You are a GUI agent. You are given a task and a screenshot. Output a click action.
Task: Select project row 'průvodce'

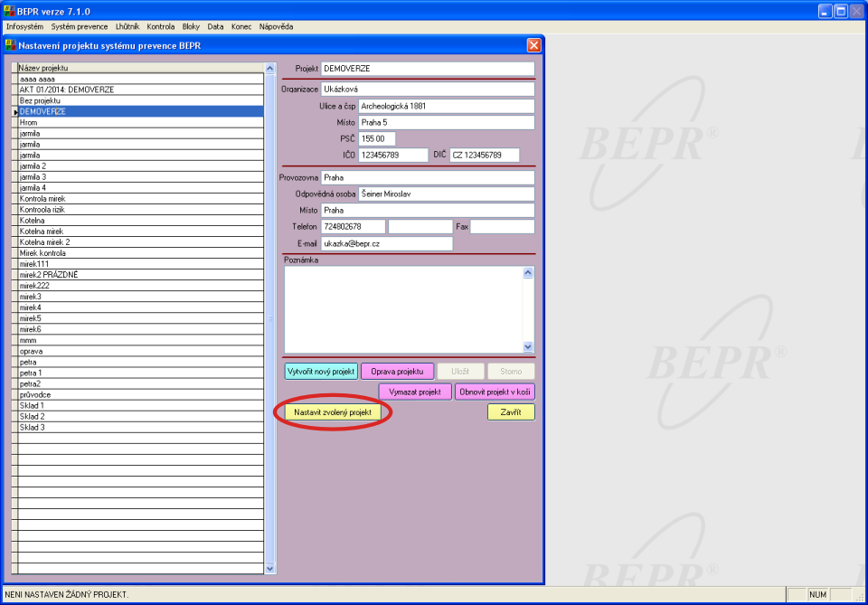[141, 394]
